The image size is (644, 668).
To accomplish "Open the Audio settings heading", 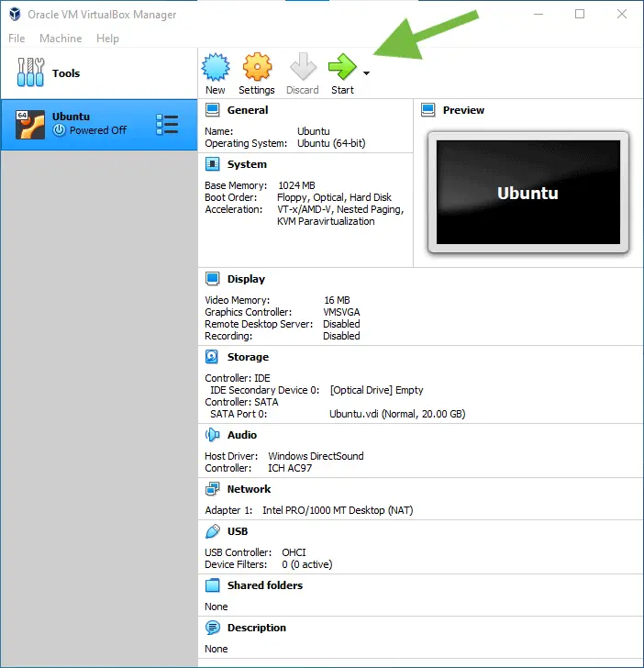I will click(242, 435).
